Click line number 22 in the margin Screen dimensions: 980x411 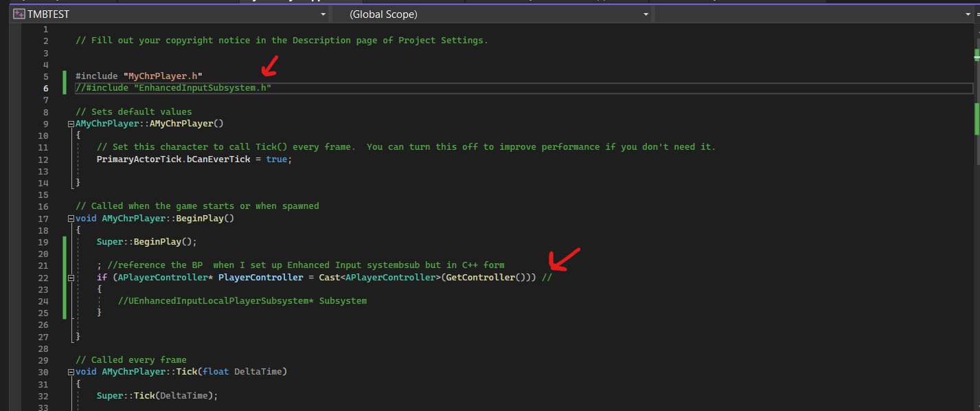pyautogui.click(x=43, y=278)
